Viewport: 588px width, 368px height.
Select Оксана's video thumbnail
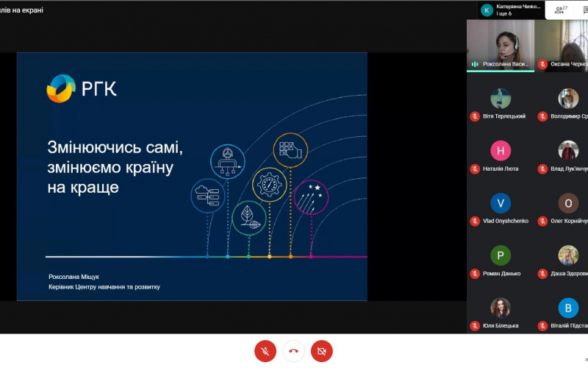pyautogui.click(x=562, y=46)
